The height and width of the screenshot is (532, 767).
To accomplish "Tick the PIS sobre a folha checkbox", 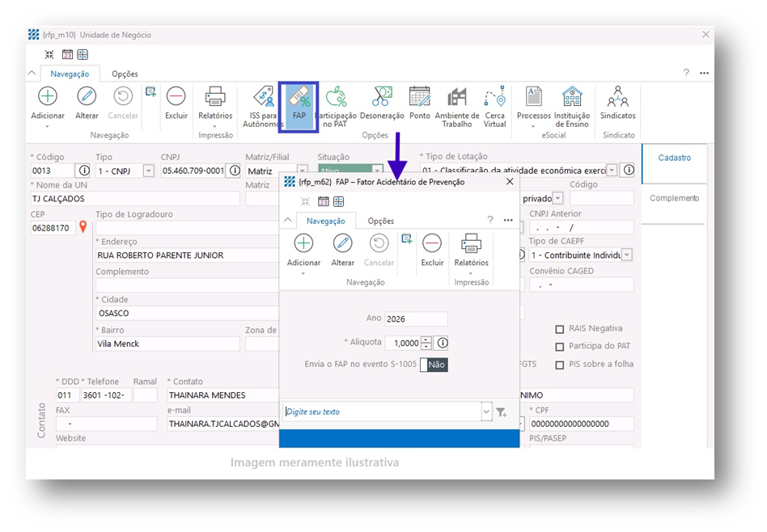I will click(560, 365).
